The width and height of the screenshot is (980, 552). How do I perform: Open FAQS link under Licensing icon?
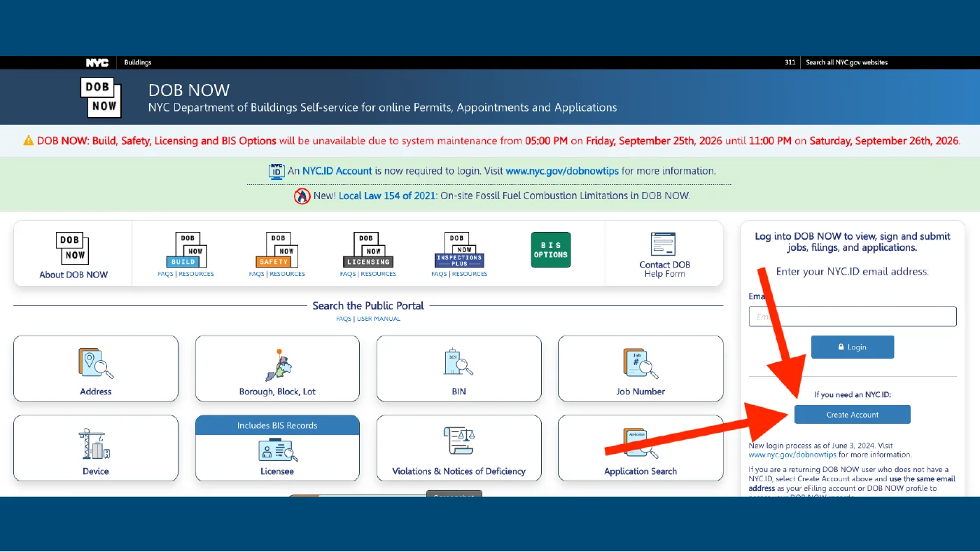coord(347,274)
